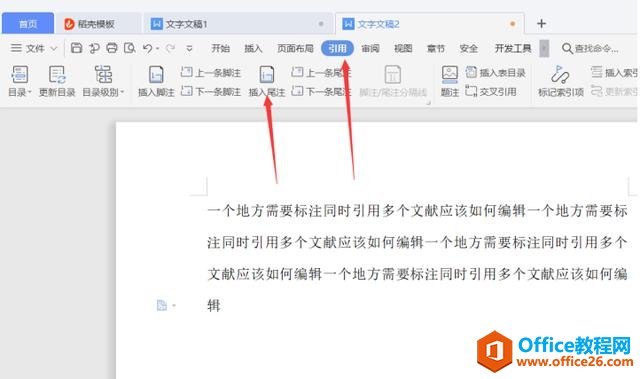Go to 上一条尾注
Screen dimensions: 640x379
(321, 73)
